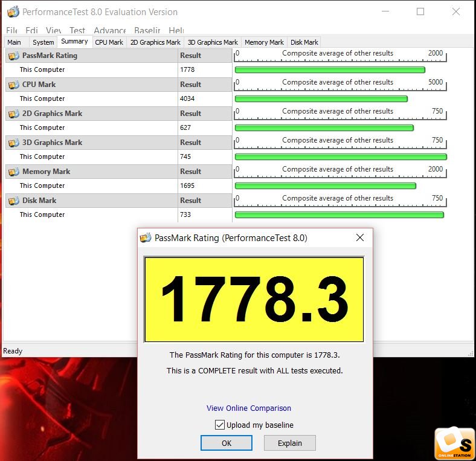This screenshot has height=461, width=476.
Task: Click the COMPLETE result message text
Action: pyautogui.click(x=254, y=371)
